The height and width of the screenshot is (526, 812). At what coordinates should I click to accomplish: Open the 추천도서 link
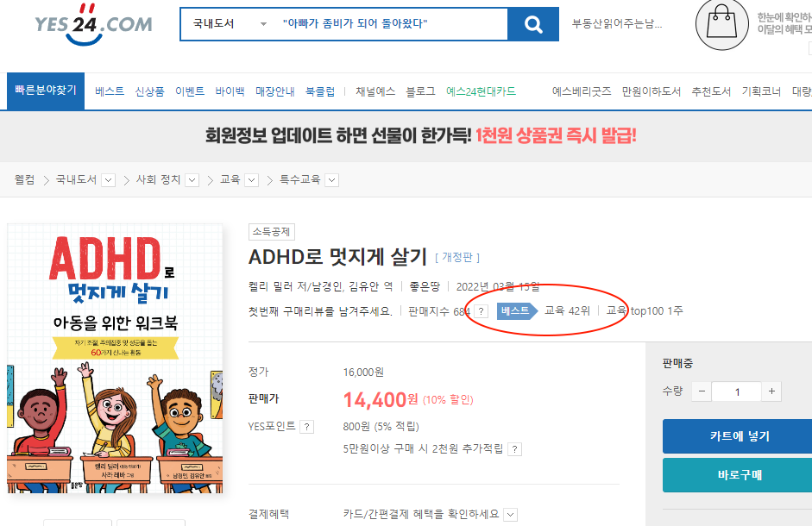point(712,91)
